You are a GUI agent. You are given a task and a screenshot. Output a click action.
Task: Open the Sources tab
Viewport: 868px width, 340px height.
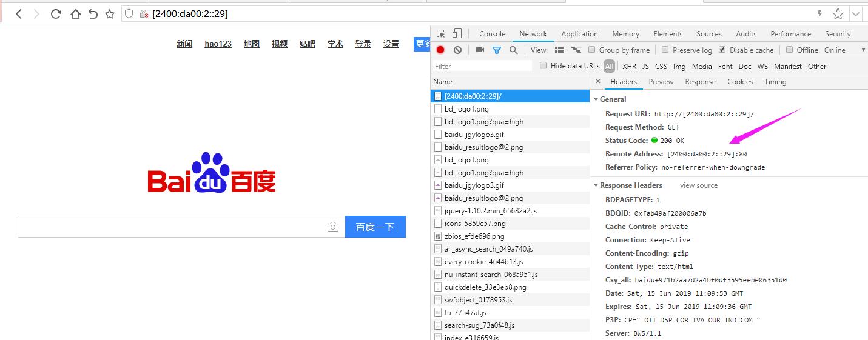(x=708, y=34)
